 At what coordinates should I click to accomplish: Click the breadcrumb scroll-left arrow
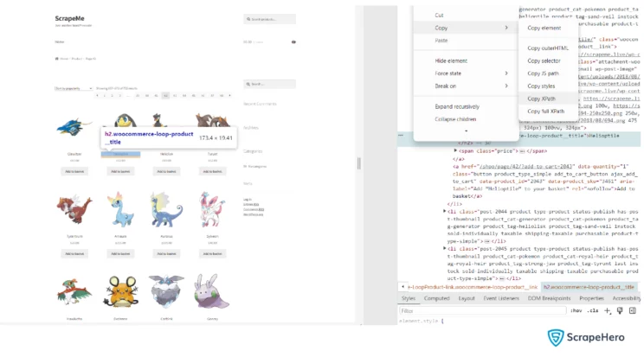402,287
